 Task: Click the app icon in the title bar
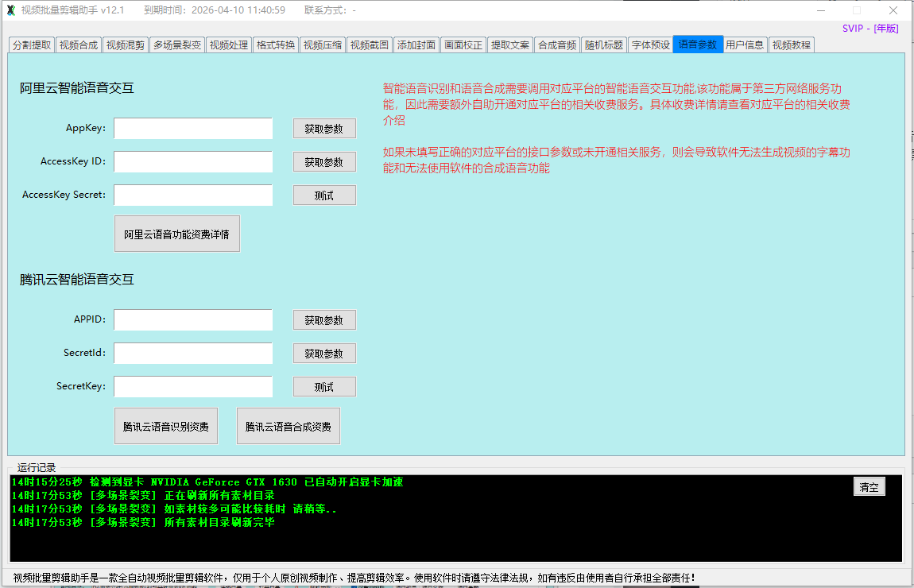point(10,10)
